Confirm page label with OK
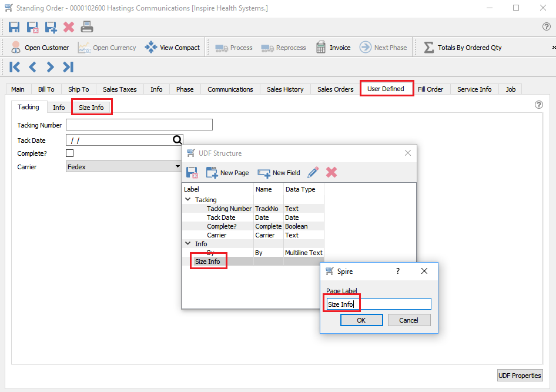The image size is (556, 392). tap(361, 320)
